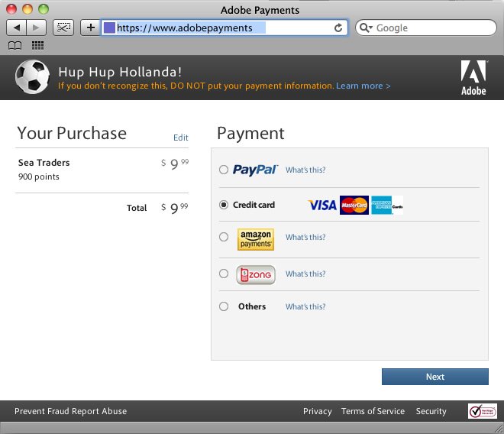Image resolution: width=504 pixels, height=434 pixels.
Task: Minimize the window with the yellow button
Action: coord(27,9)
